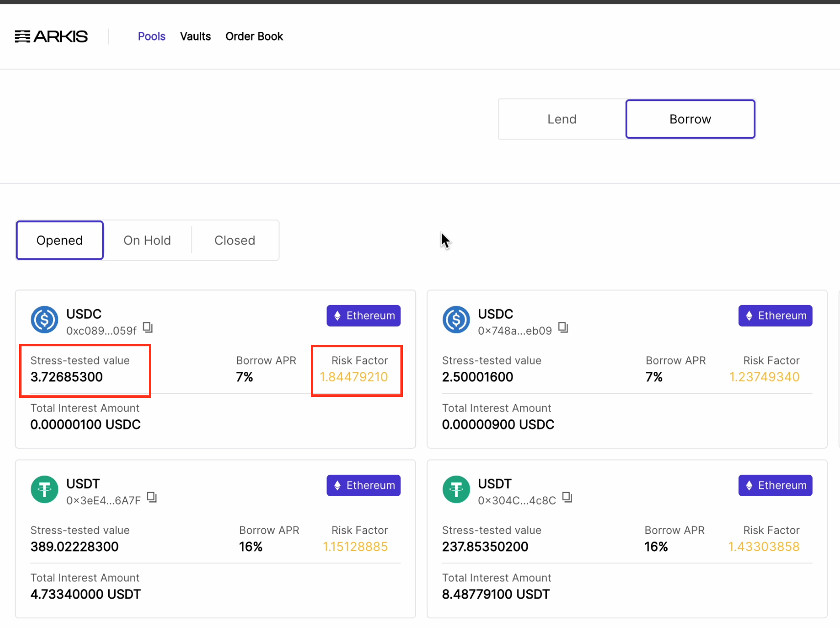The height and width of the screenshot is (628, 840).
Task: Show Opened pools
Action: coord(60,241)
